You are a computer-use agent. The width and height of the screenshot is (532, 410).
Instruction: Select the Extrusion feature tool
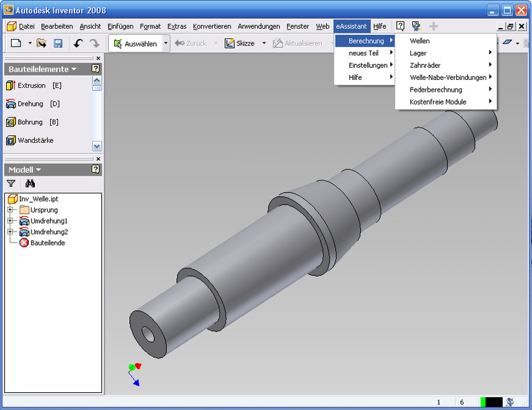click(31, 85)
